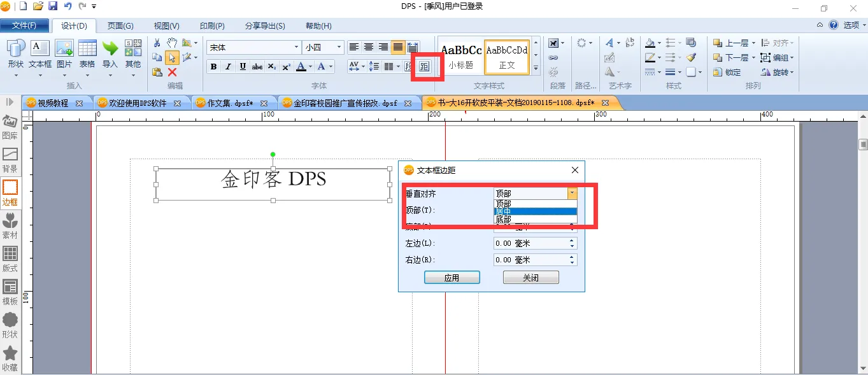
Task: Toggle strikethrough (abc) formatting
Action: pyautogui.click(x=257, y=66)
